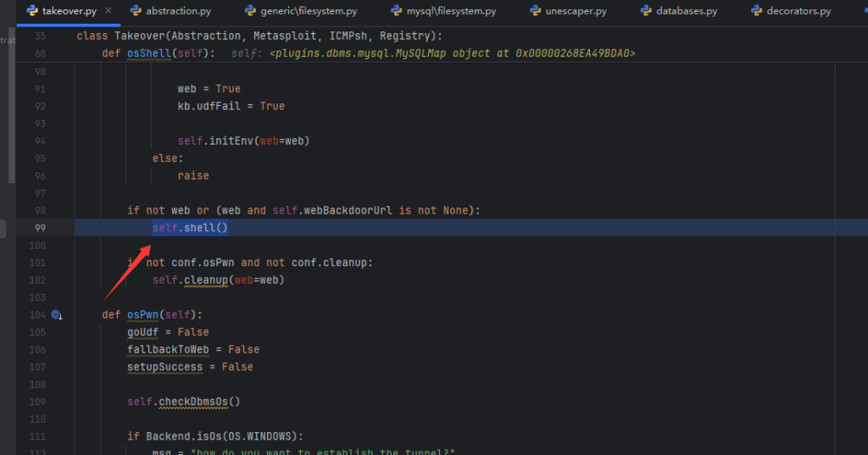The image size is (868, 455).
Task: Close the abstraction.py editor tab
Action: click(223, 11)
